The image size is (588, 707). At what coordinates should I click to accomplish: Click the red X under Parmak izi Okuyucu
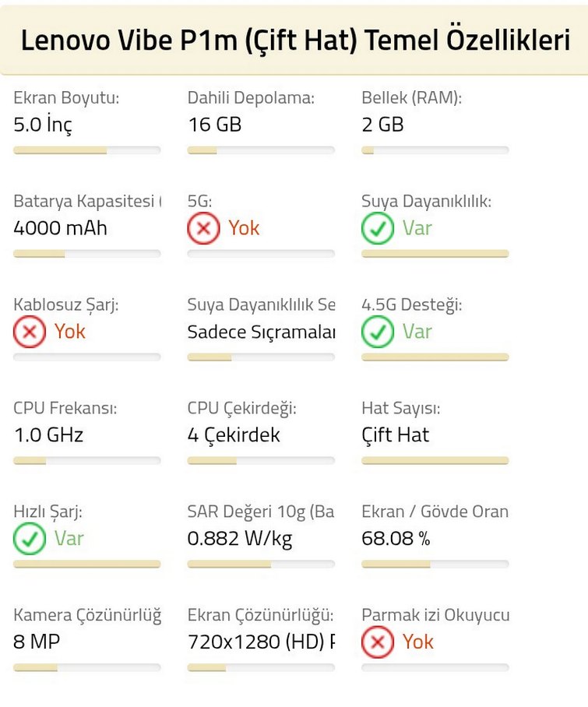378,642
